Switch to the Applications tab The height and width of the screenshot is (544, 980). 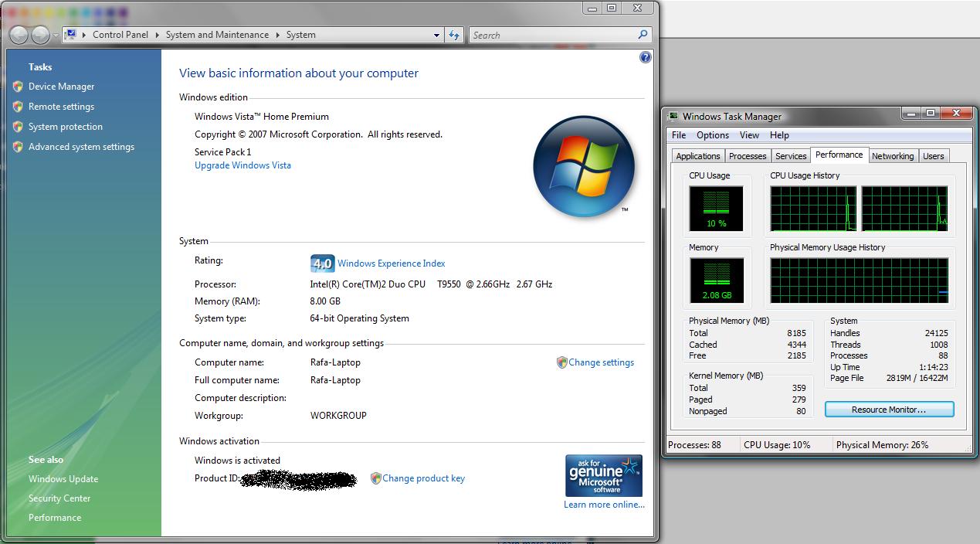tap(698, 156)
